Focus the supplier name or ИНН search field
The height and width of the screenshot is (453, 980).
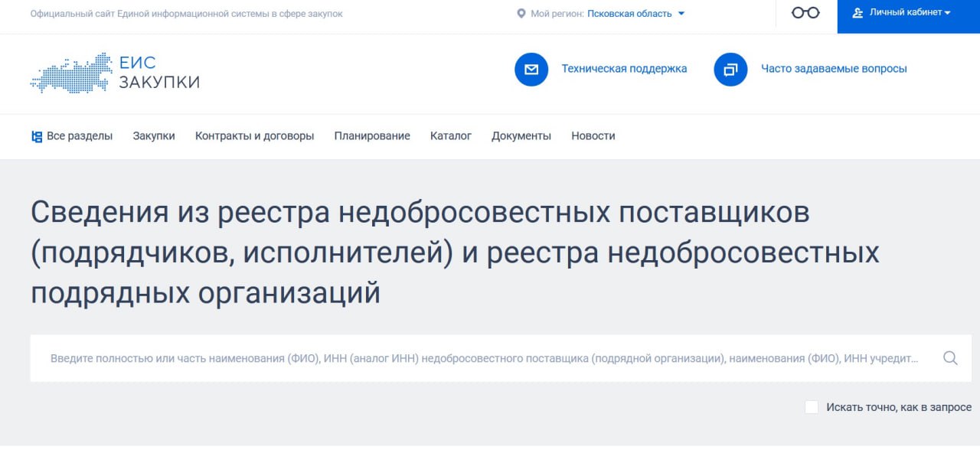tap(501, 358)
